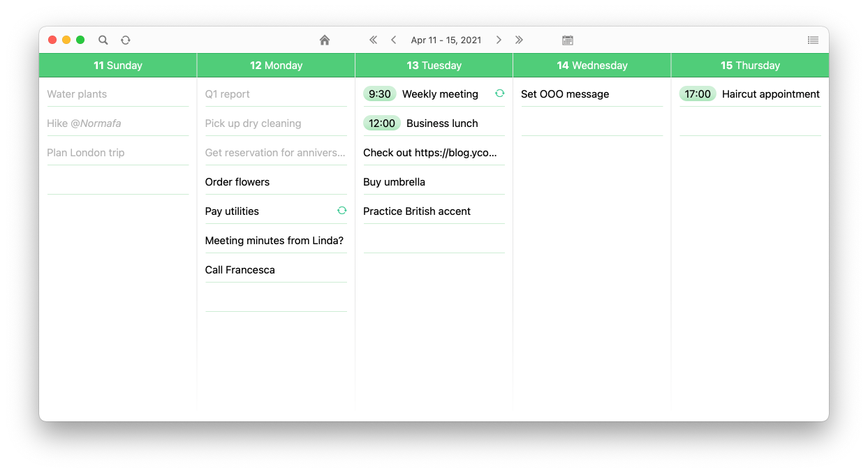This screenshot has width=868, height=473.
Task: Click empty new task line under Wednesday
Action: click(x=591, y=123)
